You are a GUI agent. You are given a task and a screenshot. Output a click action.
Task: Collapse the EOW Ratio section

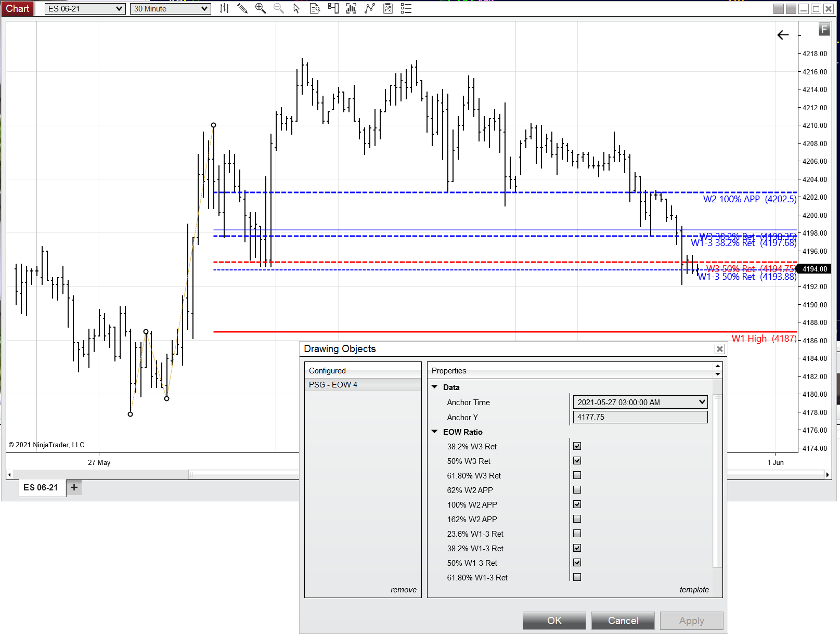coord(435,432)
